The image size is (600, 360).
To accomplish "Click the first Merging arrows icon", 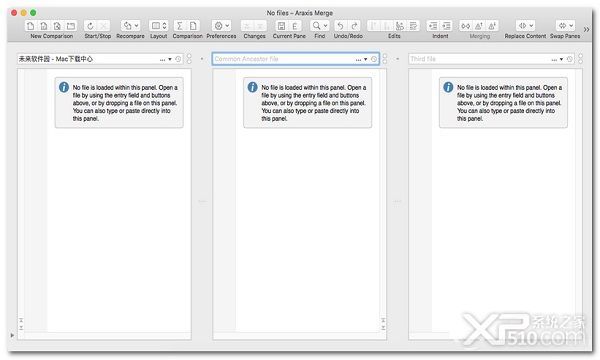I will [x=466, y=26].
